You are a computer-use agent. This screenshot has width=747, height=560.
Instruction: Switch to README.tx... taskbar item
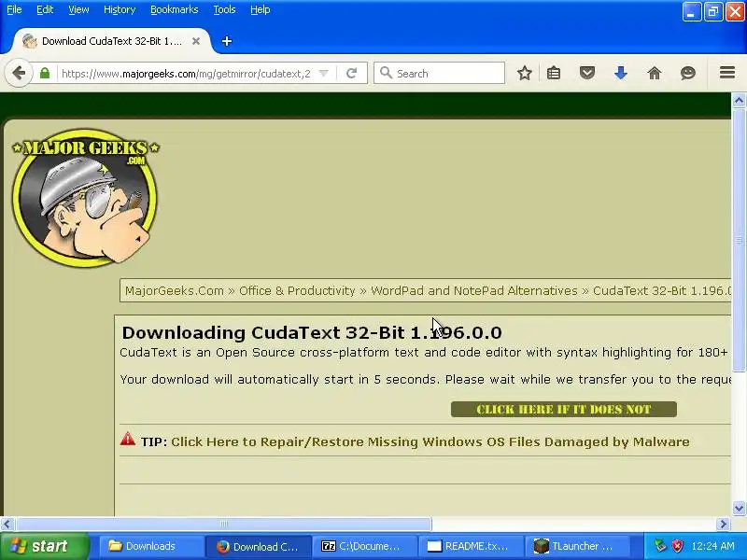[x=471, y=546]
